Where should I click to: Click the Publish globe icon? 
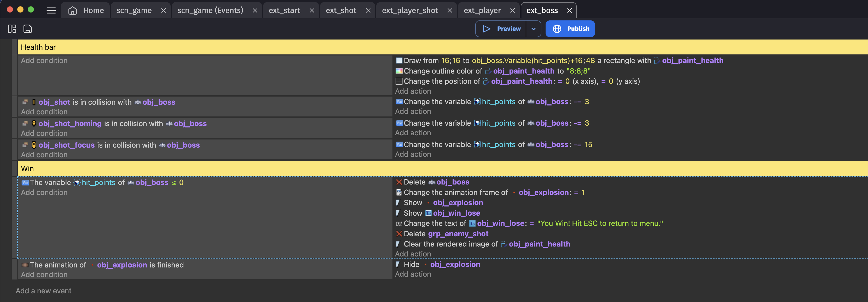point(557,29)
